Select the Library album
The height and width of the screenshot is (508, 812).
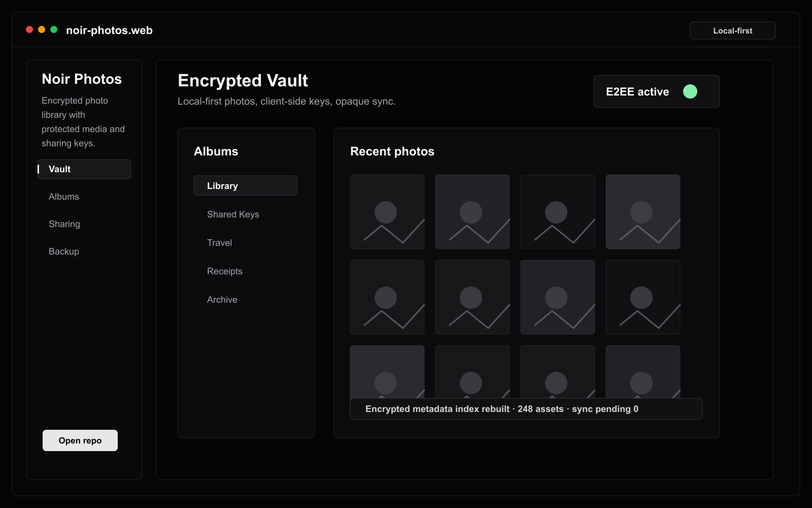tap(246, 185)
